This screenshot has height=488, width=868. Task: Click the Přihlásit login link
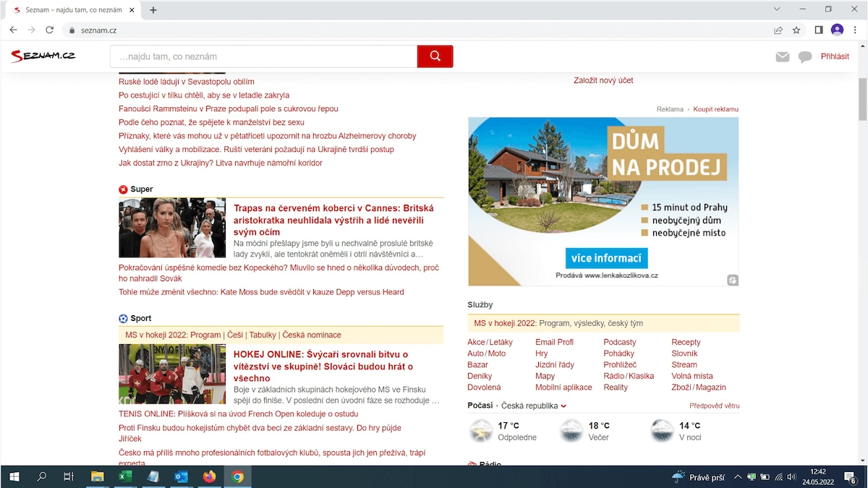coord(835,56)
